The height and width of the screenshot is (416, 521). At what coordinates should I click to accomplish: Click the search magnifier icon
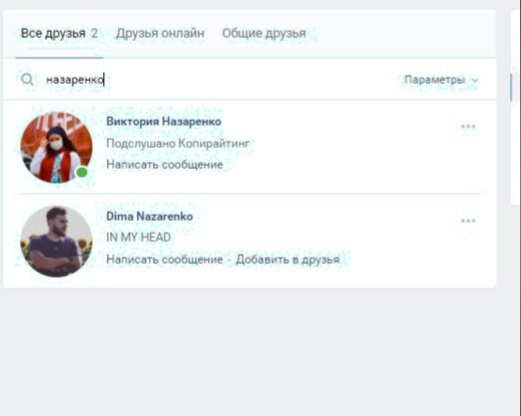coord(27,80)
